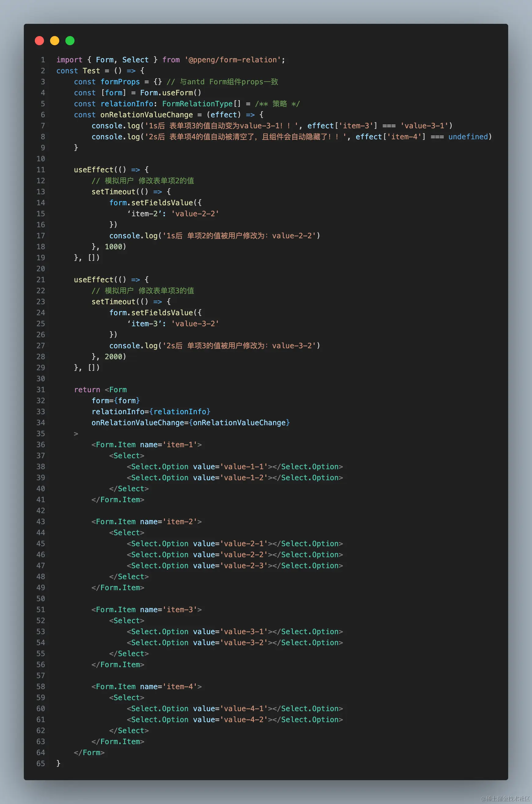Click the green traffic light circle
Viewport: 532px width, 804px height.
(x=70, y=40)
